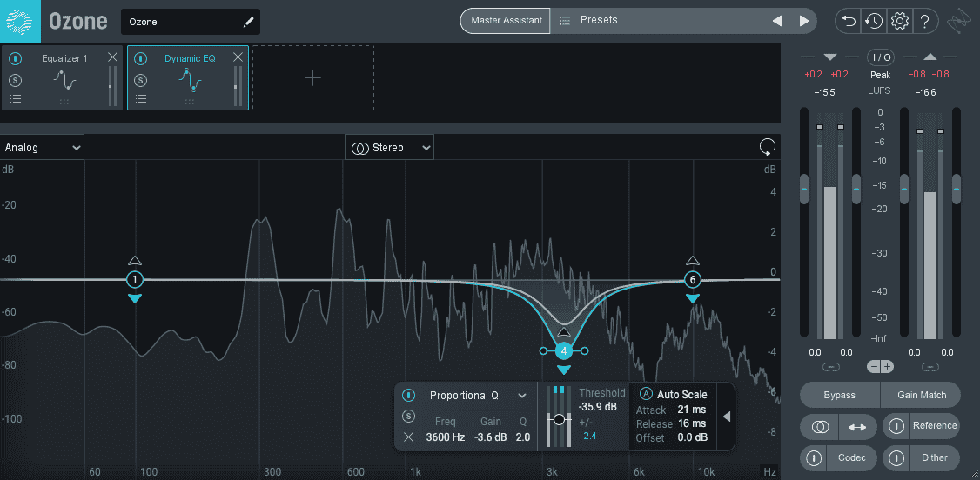980x480 pixels.
Task: Enable Dither power toggle
Action: 896,458
